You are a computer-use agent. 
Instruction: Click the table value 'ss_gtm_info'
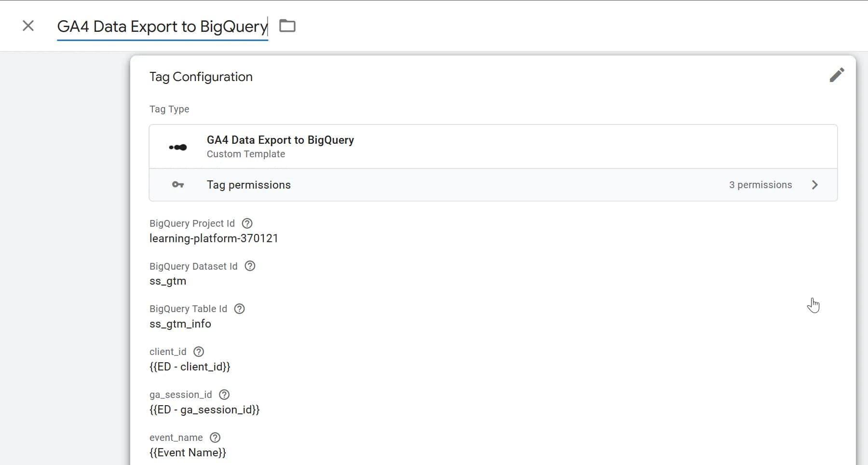(x=180, y=324)
